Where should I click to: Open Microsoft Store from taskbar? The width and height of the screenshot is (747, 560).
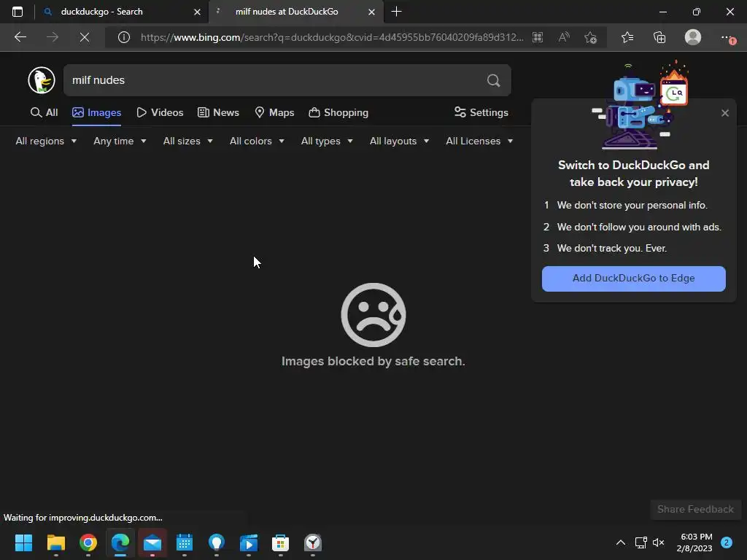click(280, 542)
